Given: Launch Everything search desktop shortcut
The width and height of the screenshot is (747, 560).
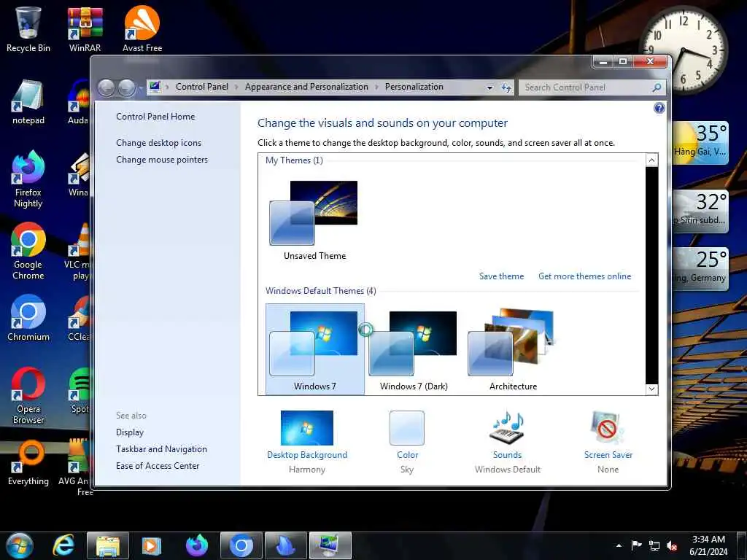Looking at the screenshot, I should click(28, 463).
